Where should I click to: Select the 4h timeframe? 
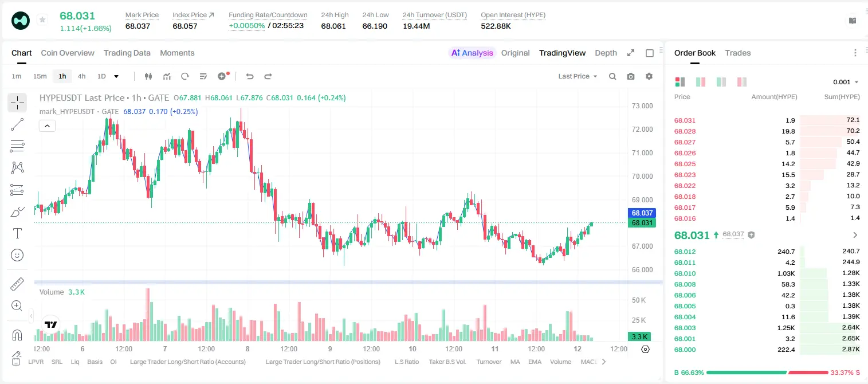click(81, 76)
